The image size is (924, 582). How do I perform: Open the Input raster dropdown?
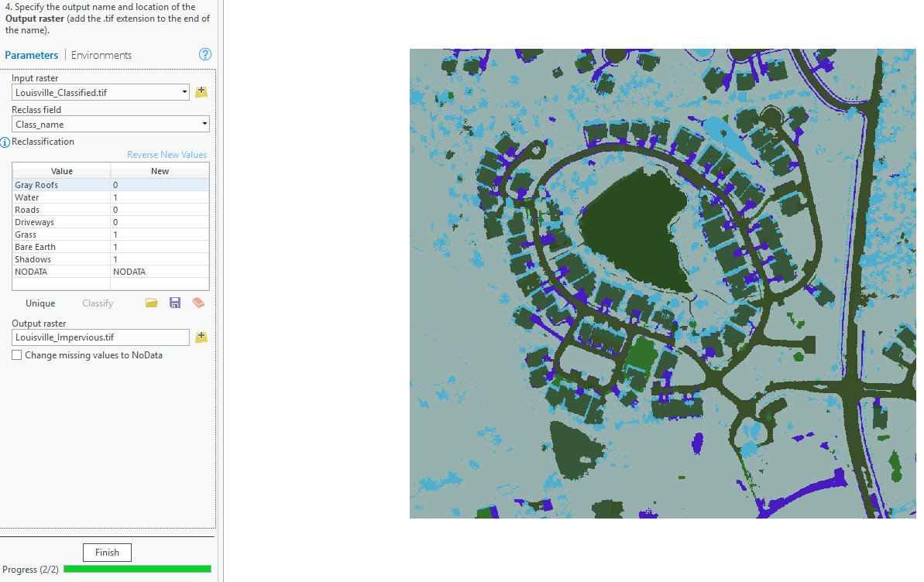pos(186,91)
